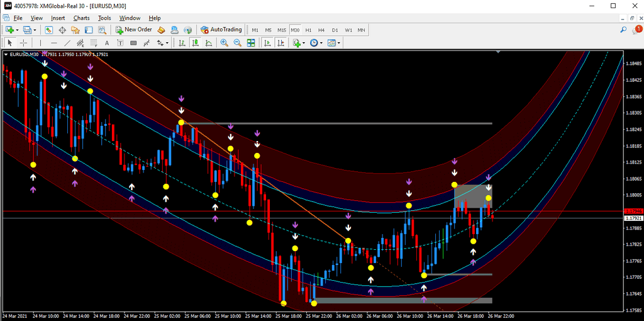Show the Market Watch window
The image size is (644, 321).
tap(49, 30)
